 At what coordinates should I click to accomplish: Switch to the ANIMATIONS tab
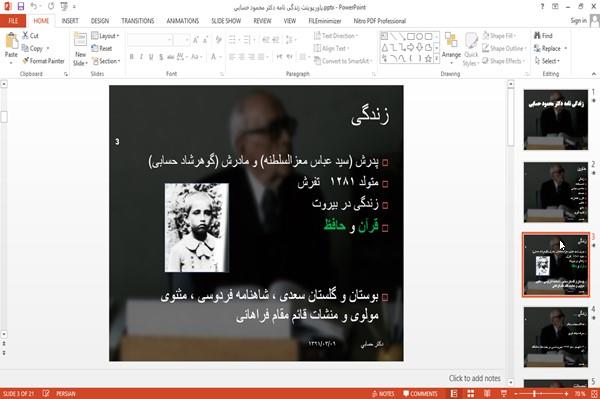coord(183,21)
